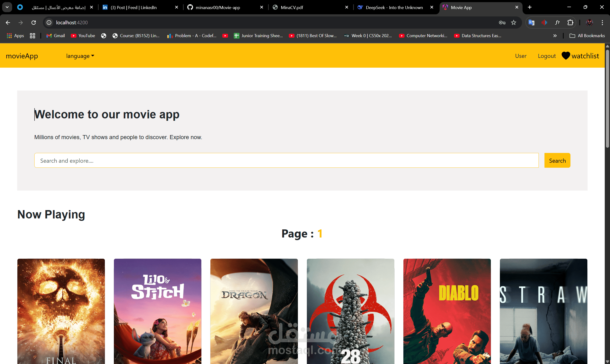Image resolution: width=610 pixels, height=364 pixels.
Task: Open the YouTube bookmark
Action: coord(83,36)
